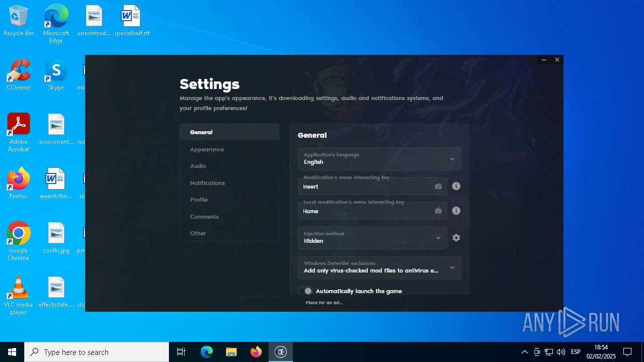The width and height of the screenshot is (644, 362).
Task: Select assessment image file on desktop
Action: (56, 130)
